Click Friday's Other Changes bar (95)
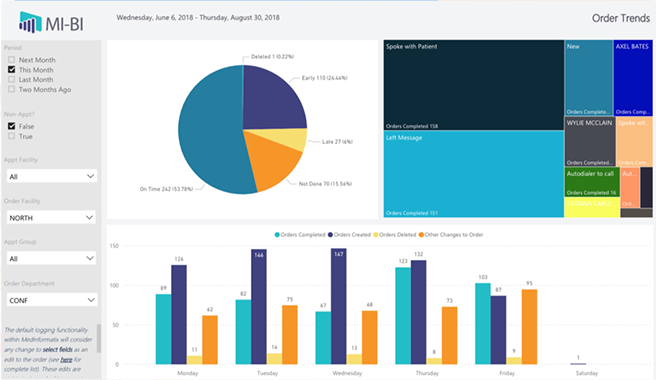This screenshot has width=656, height=380. [x=529, y=327]
